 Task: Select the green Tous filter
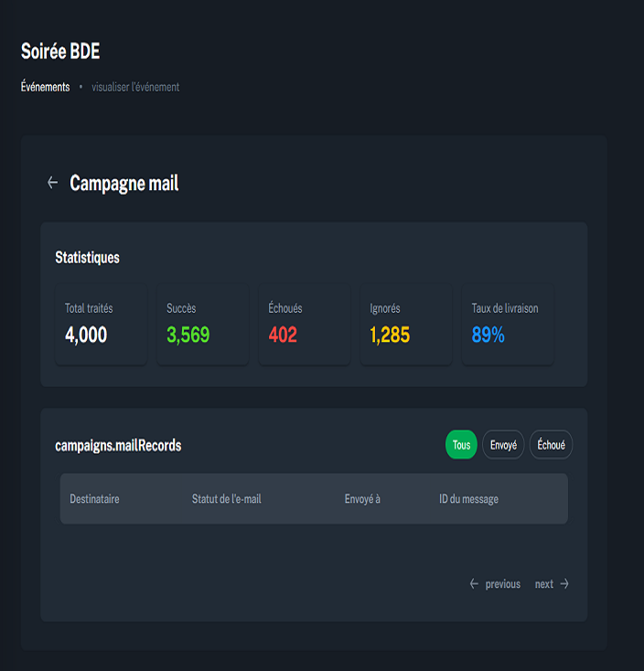click(x=461, y=445)
